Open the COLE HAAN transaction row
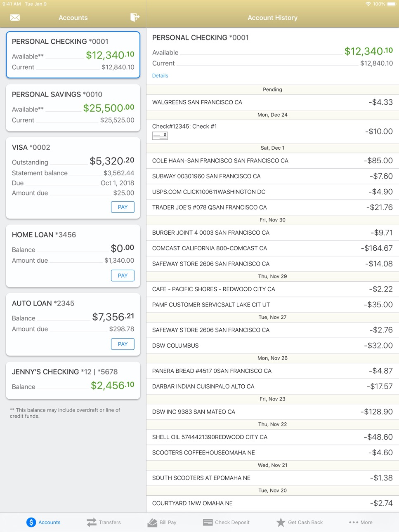The width and height of the screenshot is (399, 532). [x=272, y=161]
